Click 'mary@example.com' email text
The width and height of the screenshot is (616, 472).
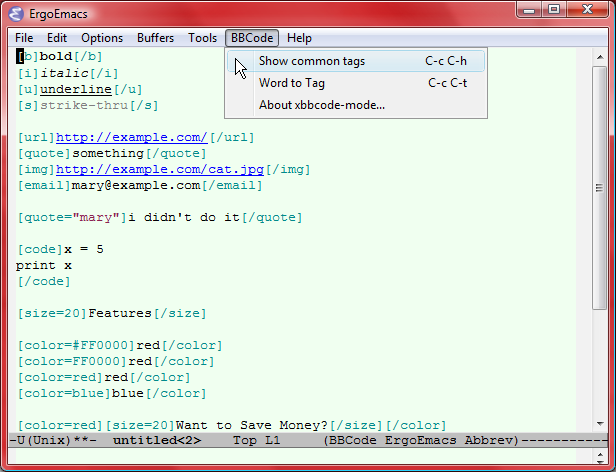pyautogui.click(x=136, y=185)
